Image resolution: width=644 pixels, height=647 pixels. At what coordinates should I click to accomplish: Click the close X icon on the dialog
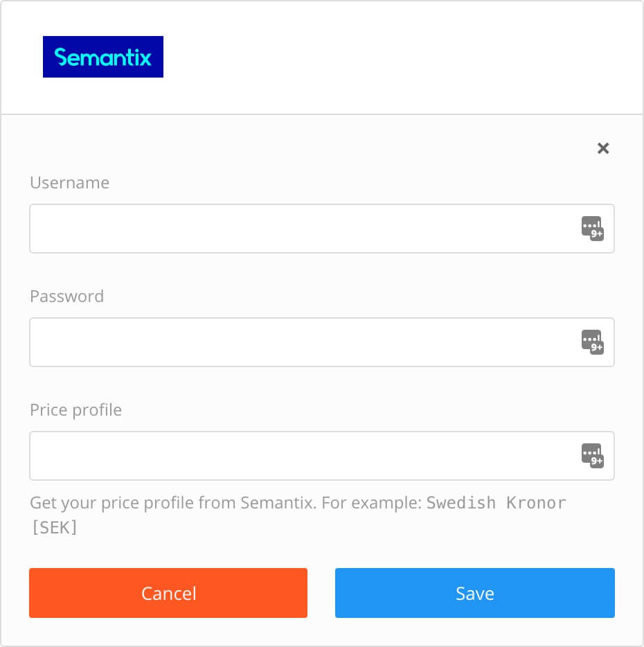(603, 148)
